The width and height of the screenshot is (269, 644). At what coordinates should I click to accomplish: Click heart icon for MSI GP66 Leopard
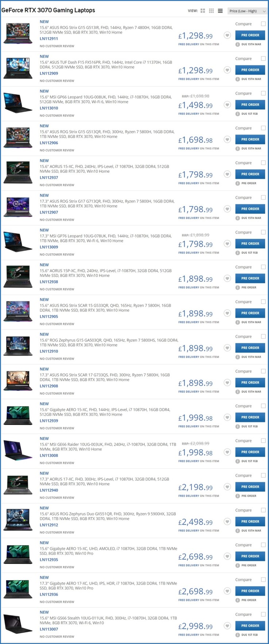[x=227, y=105]
